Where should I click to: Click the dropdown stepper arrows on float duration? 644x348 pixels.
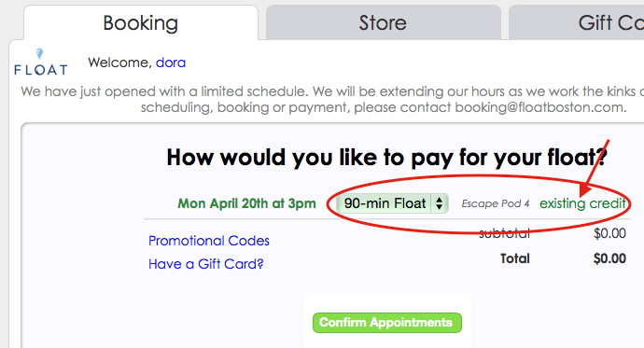pos(439,203)
